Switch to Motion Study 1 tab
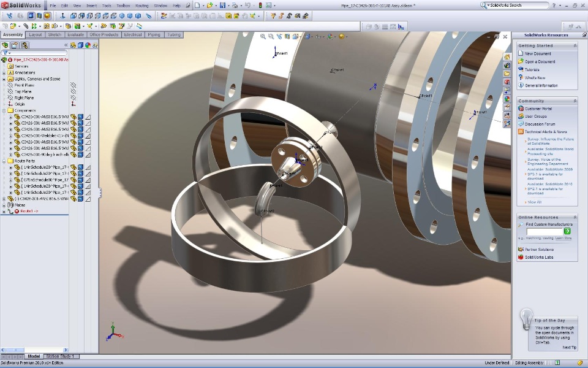 pos(60,356)
